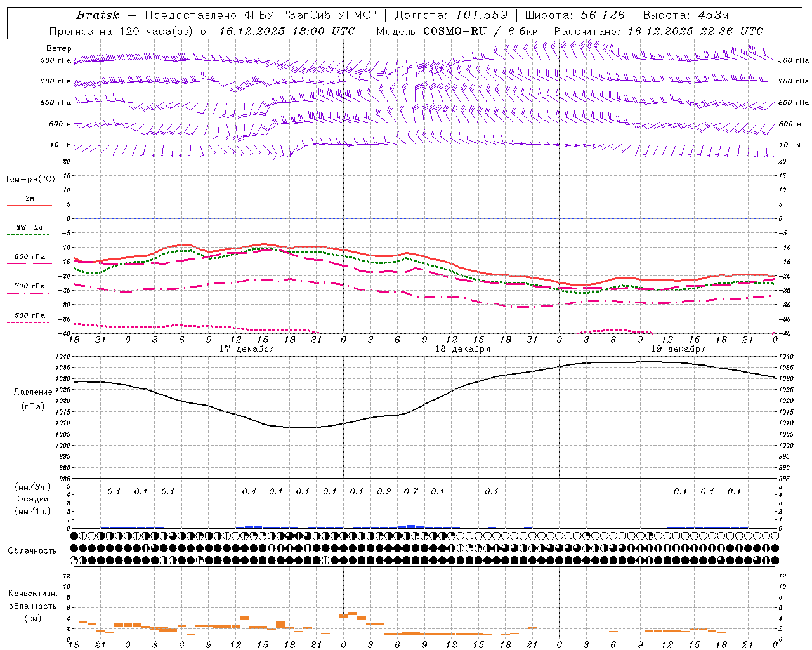Click the "Осадки" precipitation label
Viewport: 812px width, 650px height.
[x=33, y=499]
